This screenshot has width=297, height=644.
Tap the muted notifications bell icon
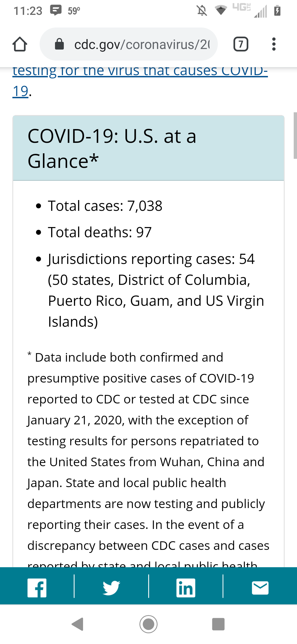[x=202, y=11]
